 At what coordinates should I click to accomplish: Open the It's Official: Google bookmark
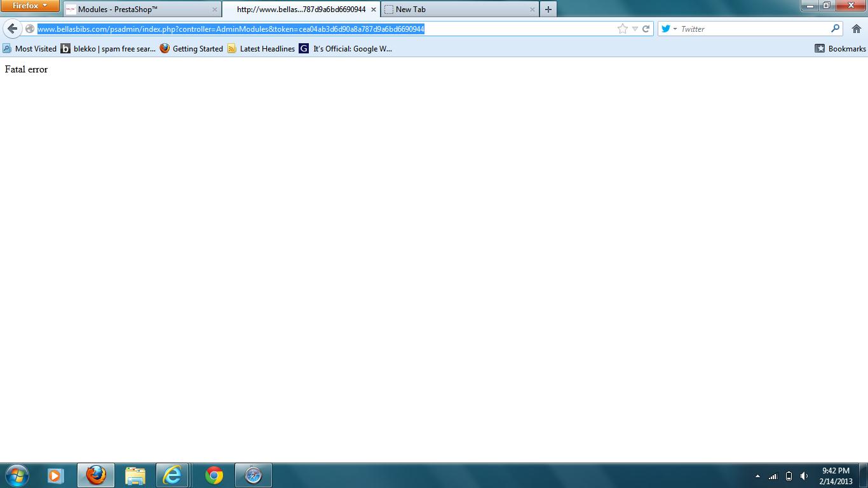coord(346,48)
